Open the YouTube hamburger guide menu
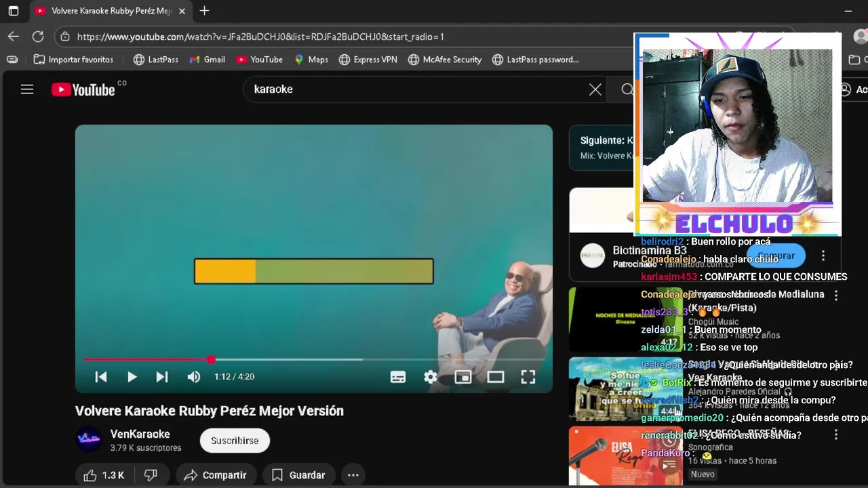This screenshot has width=868, height=488. (x=27, y=89)
